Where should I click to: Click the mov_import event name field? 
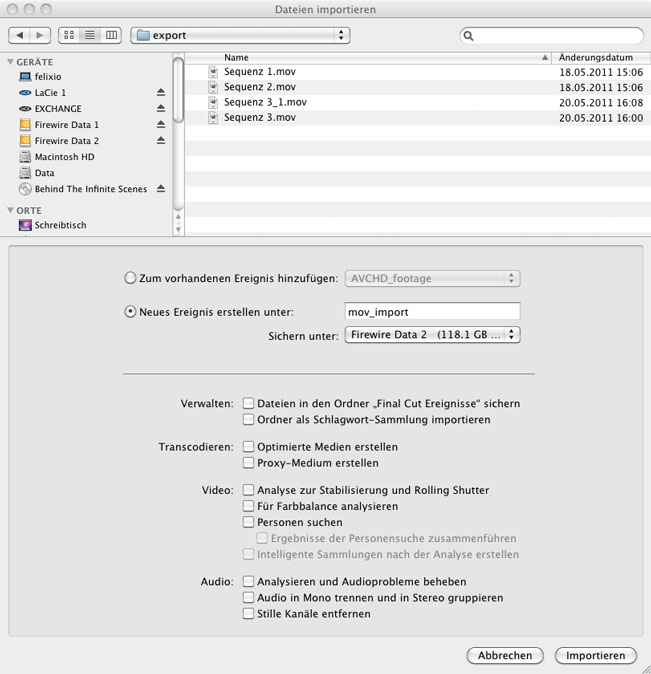[x=432, y=311]
